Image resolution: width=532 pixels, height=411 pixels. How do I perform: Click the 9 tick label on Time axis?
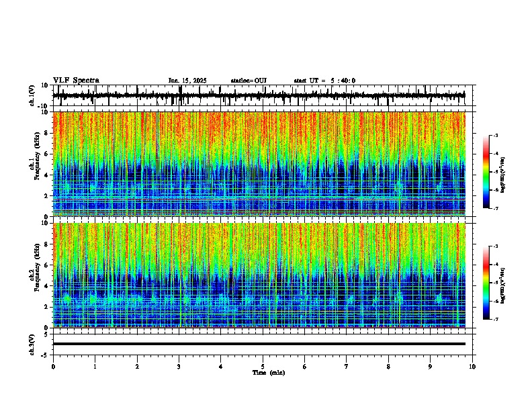click(430, 367)
